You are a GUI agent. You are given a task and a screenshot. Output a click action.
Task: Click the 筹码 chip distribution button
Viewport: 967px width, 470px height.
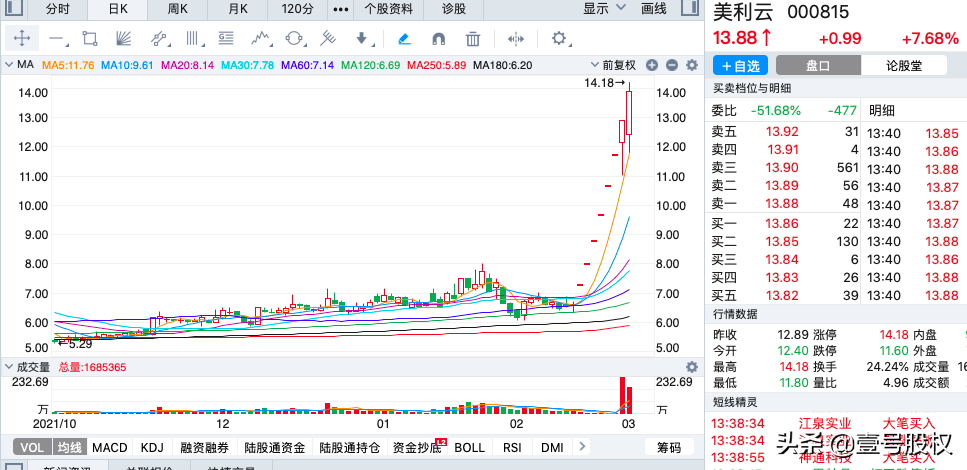[x=669, y=447]
